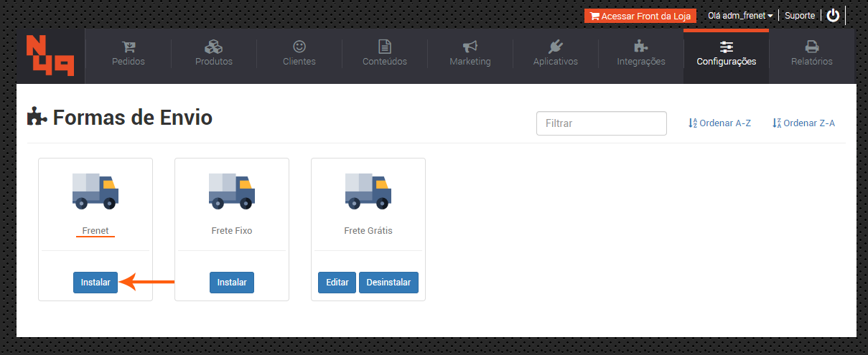Click the Frenet truck icon

click(x=95, y=191)
